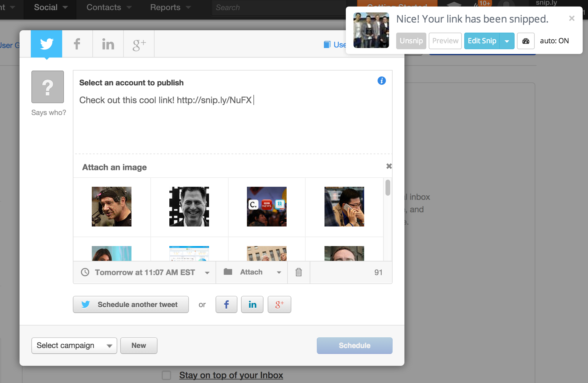Close the Attach an image panel
Screen dimensions: 588x383
(x=389, y=166)
